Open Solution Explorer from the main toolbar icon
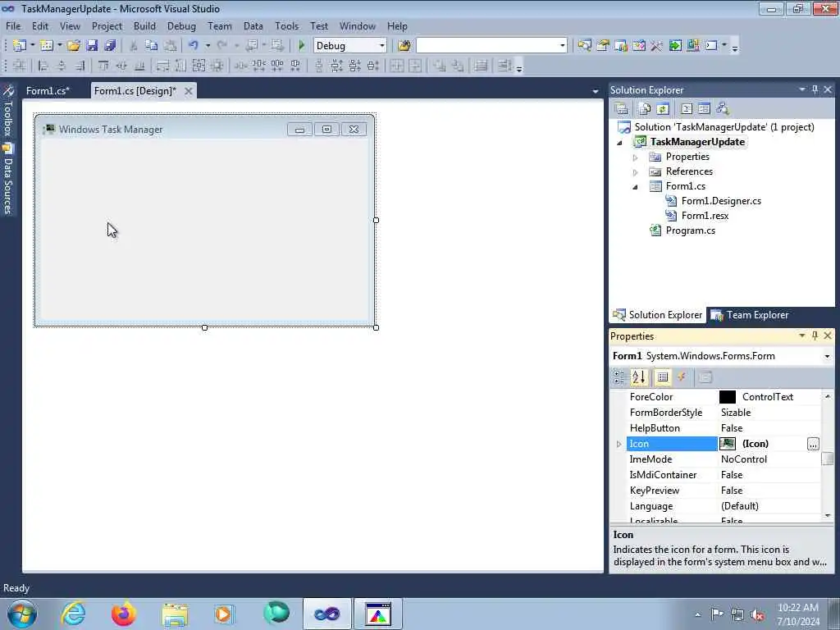The image size is (840, 630). 584,46
